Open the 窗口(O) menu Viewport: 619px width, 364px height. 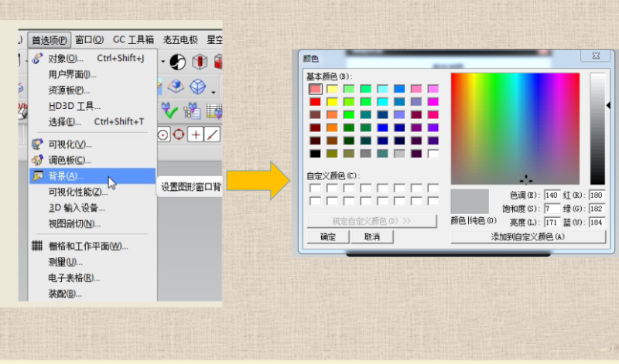coord(90,40)
